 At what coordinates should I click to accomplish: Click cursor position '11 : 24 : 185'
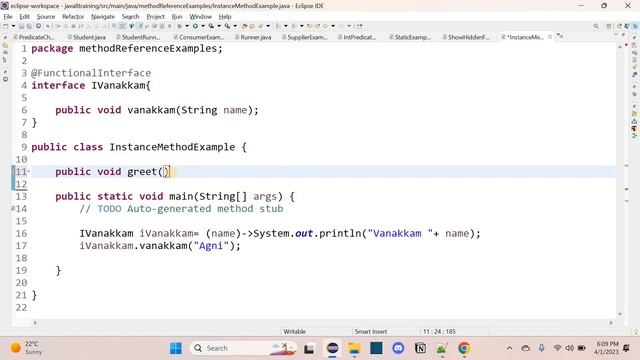(x=439, y=331)
